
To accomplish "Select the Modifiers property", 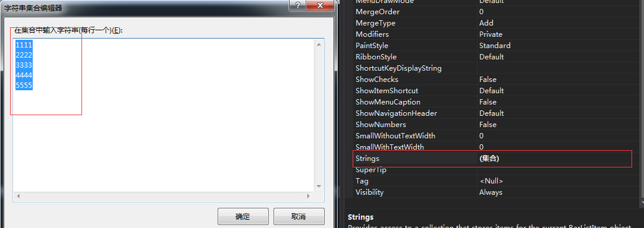I will [372, 34].
